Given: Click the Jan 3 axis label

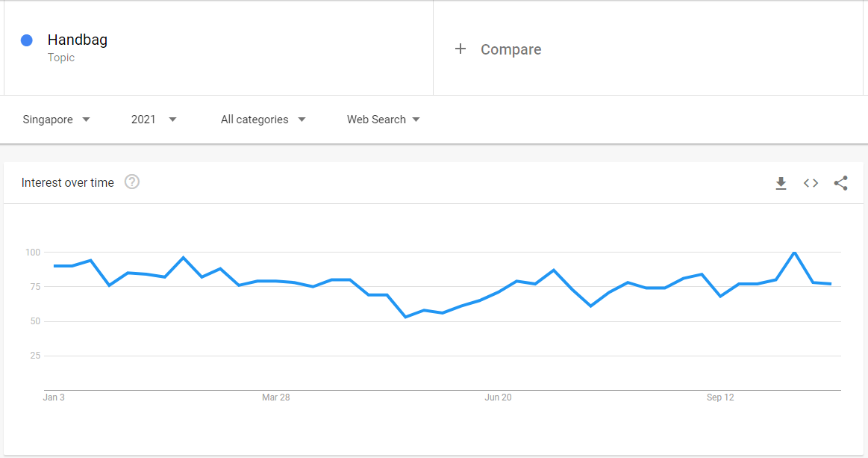Looking at the screenshot, I should [x=54, y=397].
